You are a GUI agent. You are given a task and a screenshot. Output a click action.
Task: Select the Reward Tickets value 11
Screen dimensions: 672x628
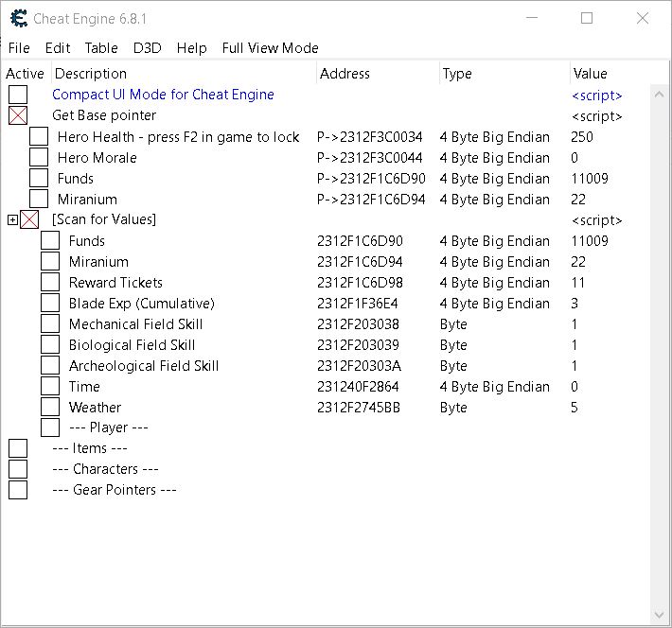[x=577, y=283]
